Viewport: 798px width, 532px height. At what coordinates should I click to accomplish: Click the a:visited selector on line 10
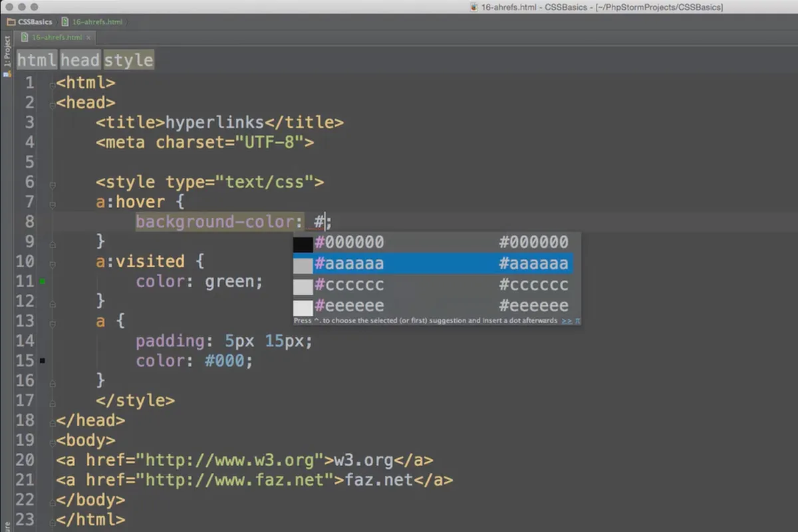[140, 261]
